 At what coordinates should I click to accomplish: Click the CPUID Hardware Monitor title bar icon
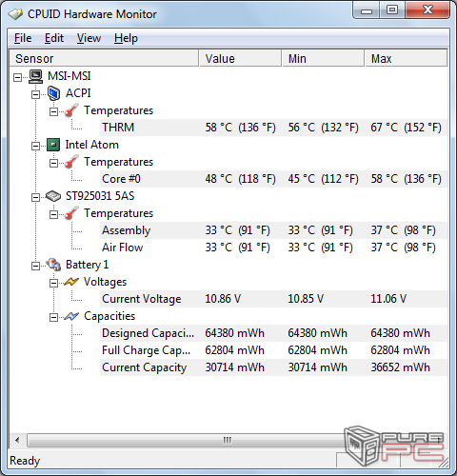point(15,14)
